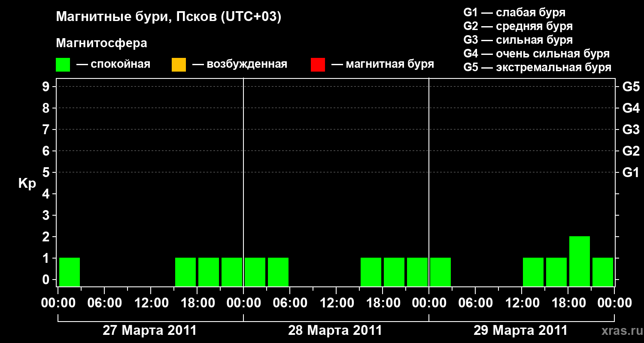Click the 28 March 18:00–21:00 green bar
644x343 pixels.
pos(394,272)
